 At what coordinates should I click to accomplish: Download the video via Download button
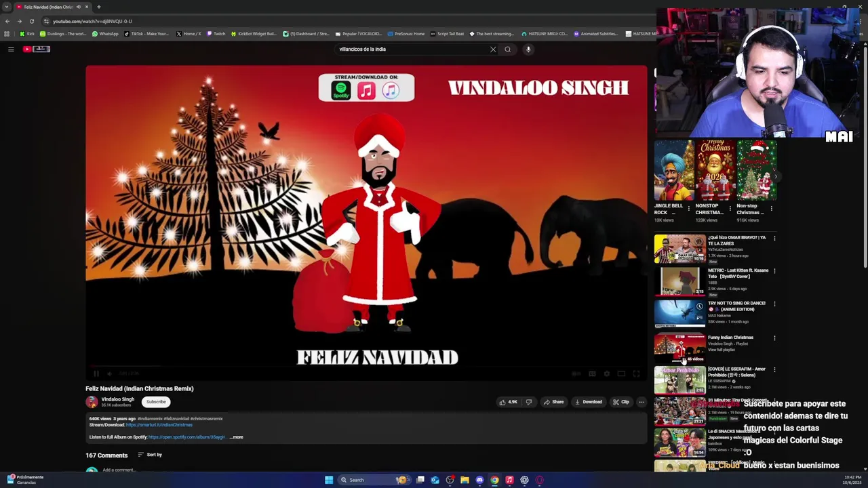[x=588, y=402]
